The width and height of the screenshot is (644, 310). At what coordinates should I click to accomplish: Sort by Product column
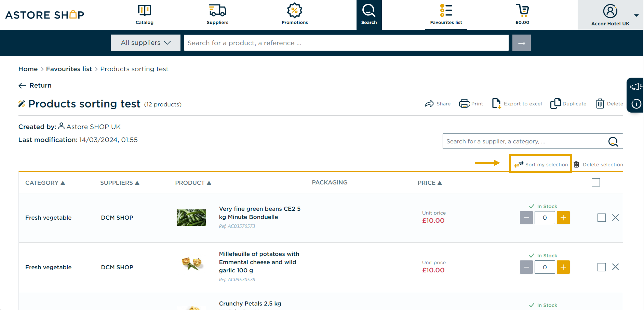click(x=193, y=183)
